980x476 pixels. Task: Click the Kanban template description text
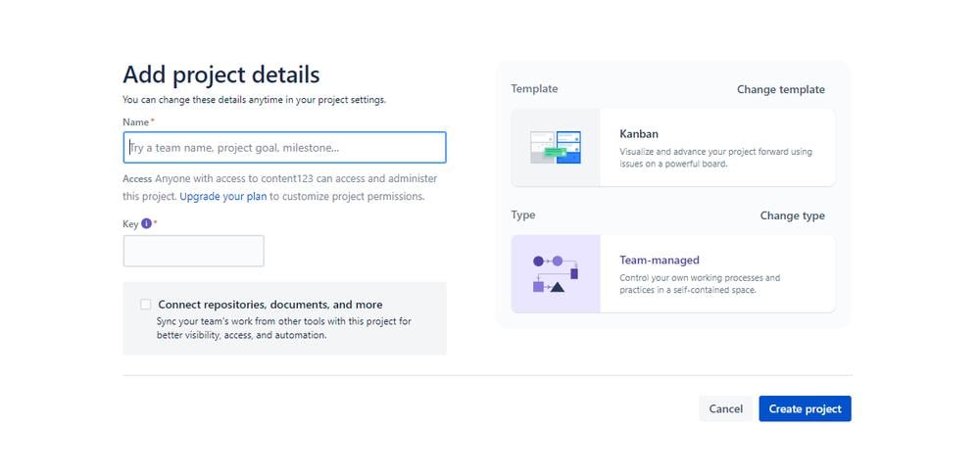[x=715, y=158]
